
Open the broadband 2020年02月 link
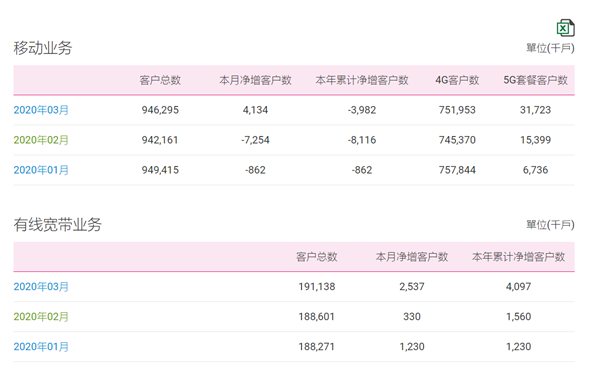pyautogui.click(x=41, y=317)
